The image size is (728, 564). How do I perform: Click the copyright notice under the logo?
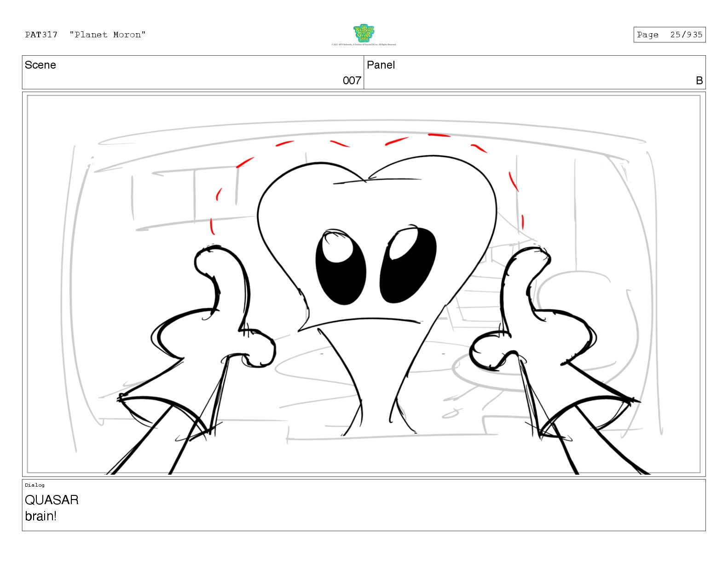364,45
